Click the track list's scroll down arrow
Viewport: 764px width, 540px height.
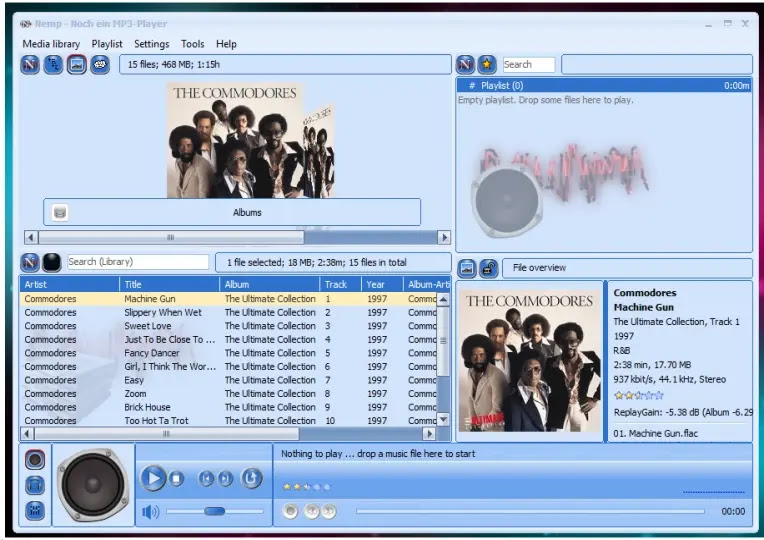[443, 419]
